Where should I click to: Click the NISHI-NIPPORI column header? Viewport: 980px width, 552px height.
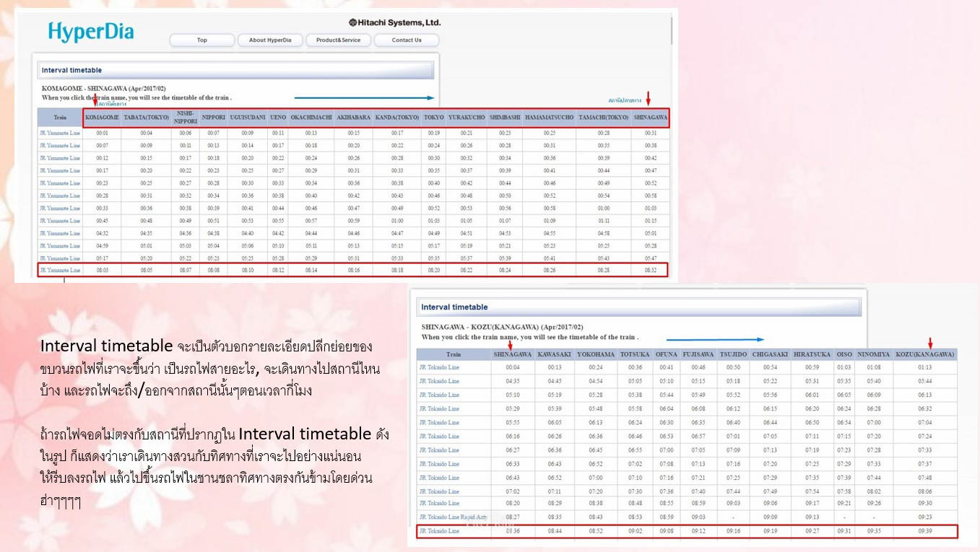186,117
